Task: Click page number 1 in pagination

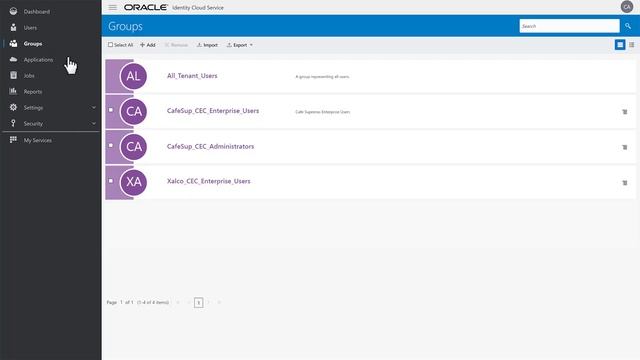Action: click(x=199, y=302)
